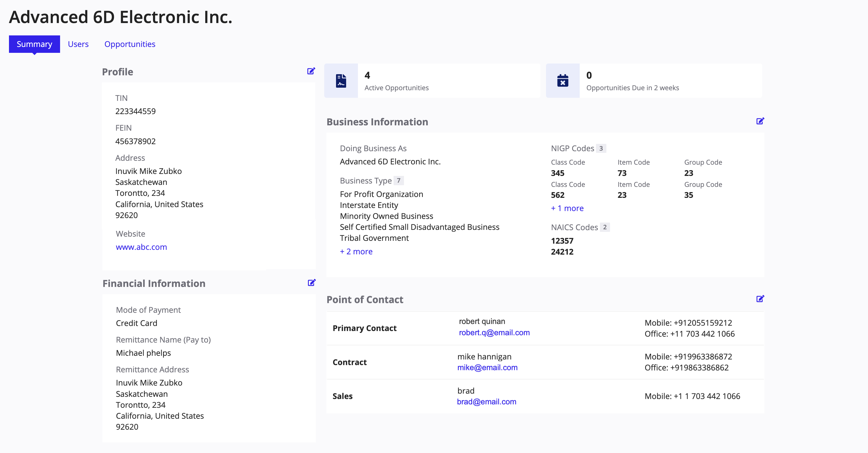868x453 pixels.
Task: Click 'Self Certified Small Disadvantaged Business'
Action: point(419,227)
